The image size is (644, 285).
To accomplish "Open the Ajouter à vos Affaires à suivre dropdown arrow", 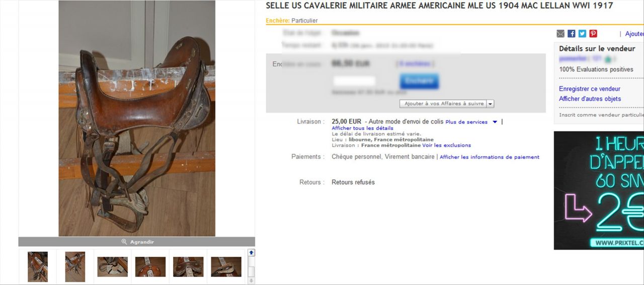I will 491,104.
